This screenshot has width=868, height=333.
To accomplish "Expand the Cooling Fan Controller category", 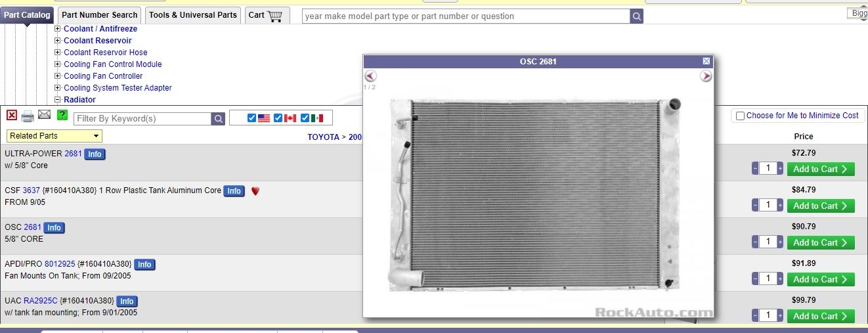I will pyautogui.click(x=58, y=76).
